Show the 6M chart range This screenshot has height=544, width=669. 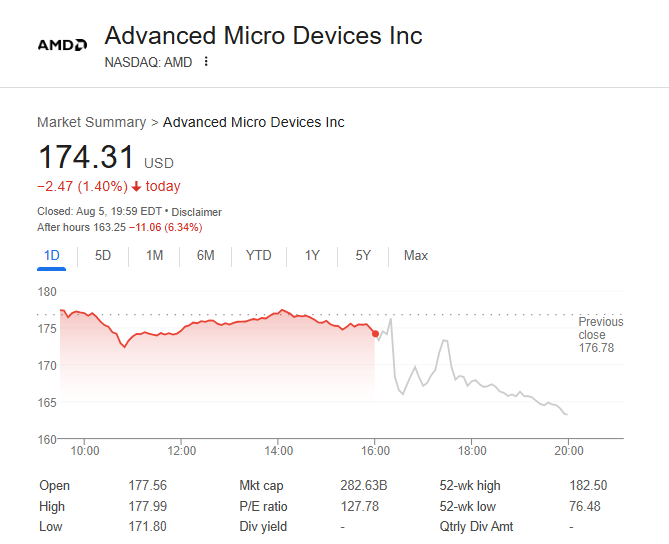[205, 256]
